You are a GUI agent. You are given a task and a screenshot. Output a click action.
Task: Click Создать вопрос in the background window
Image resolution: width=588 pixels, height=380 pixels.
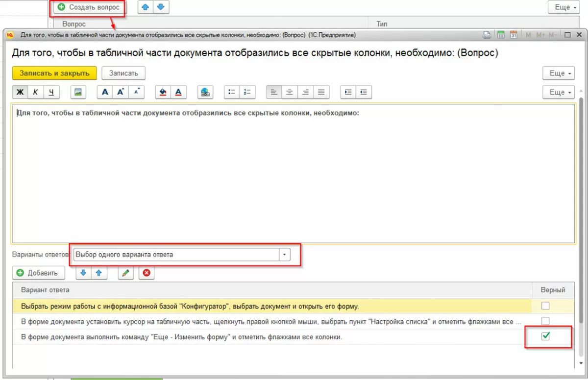click(89, 7)
